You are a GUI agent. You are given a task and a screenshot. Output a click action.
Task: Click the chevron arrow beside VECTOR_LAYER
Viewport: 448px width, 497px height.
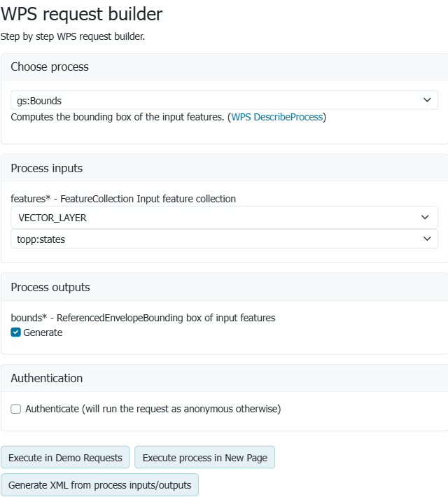[x=425, y=218]
